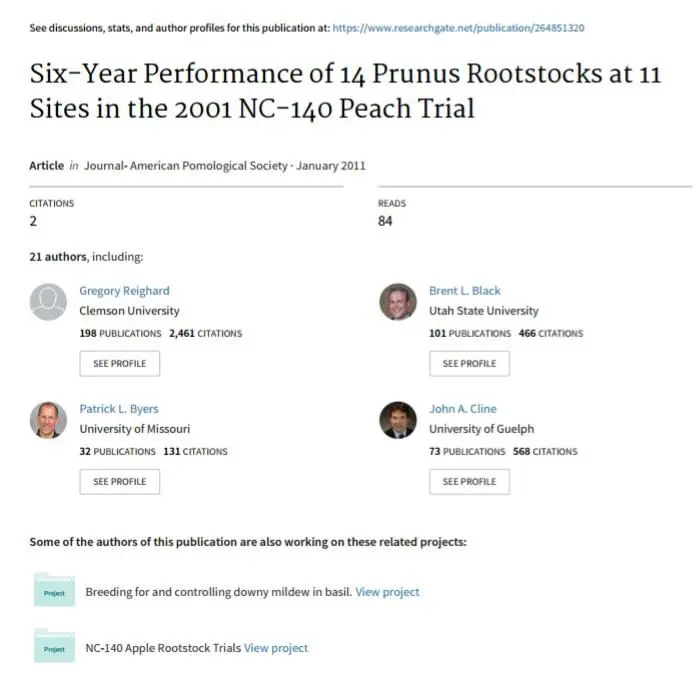Open the ResearchGate publication URL link
The height and width of the screenshot is (676, 698).
pyautogui.click(x=458, y=28)
